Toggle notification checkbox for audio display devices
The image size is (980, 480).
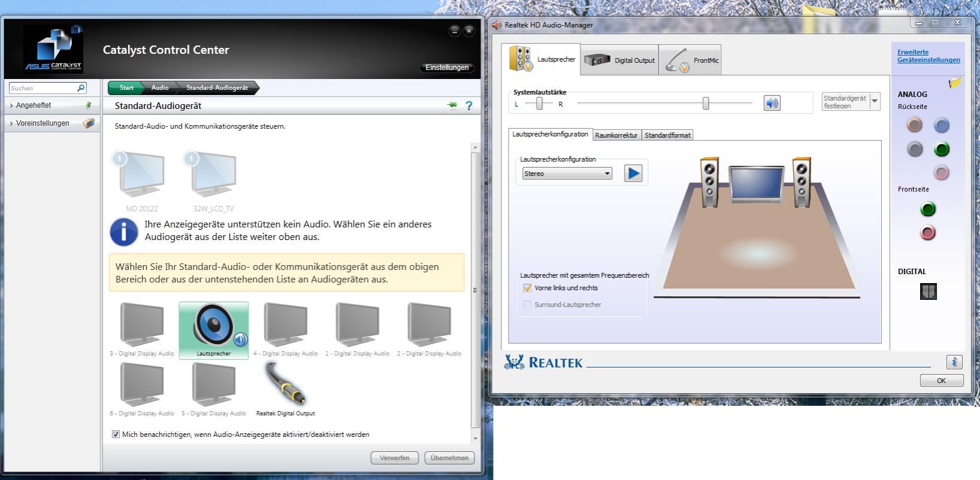116,435
